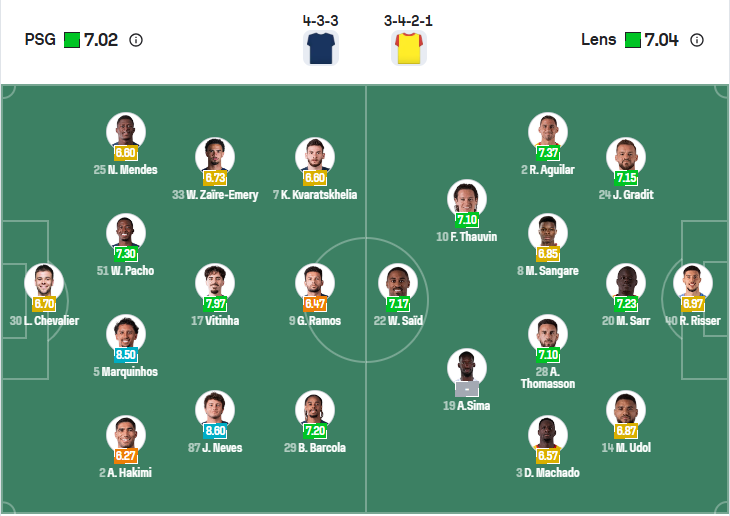Click A. Sima's substitution icon badge

point(467,389)
